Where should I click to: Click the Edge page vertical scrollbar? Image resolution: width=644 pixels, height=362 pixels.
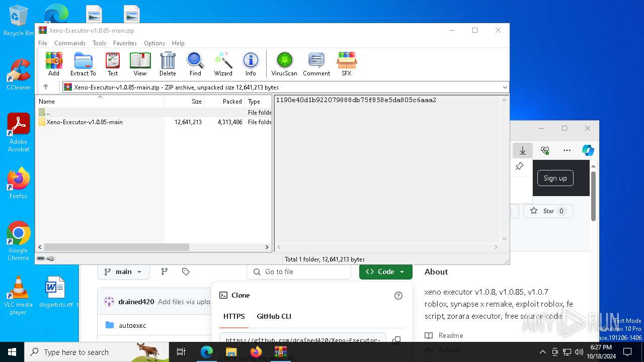pyautogui.click(x=593, y=196)
